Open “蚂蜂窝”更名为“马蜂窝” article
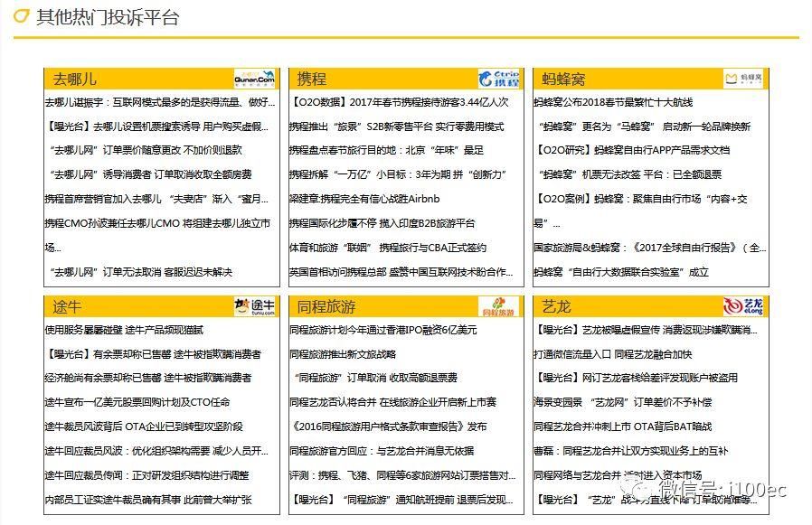This screenshot has width=812, height=525. [645, 127]
